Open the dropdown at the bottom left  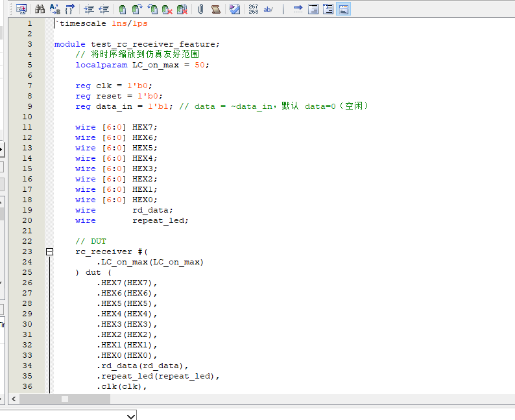click(131, 416)
